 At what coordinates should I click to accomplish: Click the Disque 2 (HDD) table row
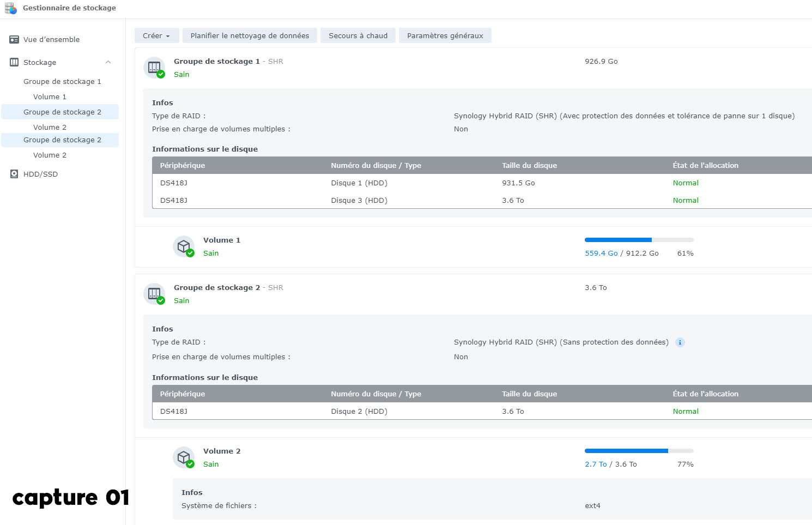coord(480,412)
